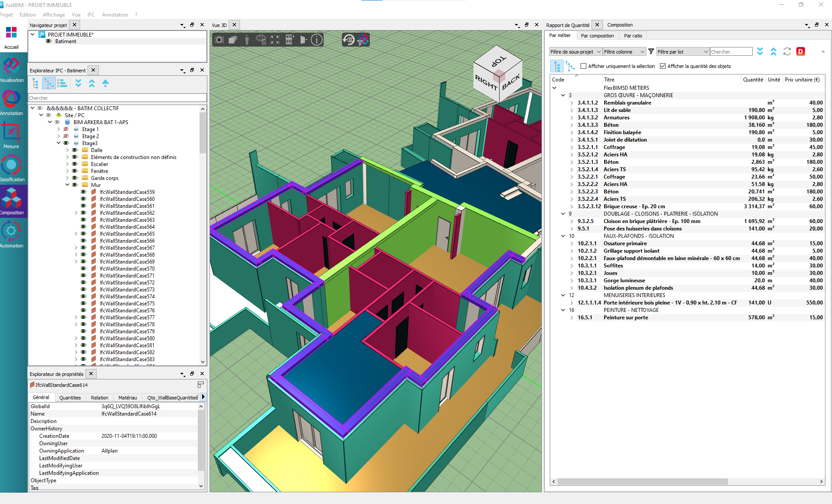
Task: Open the Mesure tool in left sidebar
Action: [x=11, y=136]
